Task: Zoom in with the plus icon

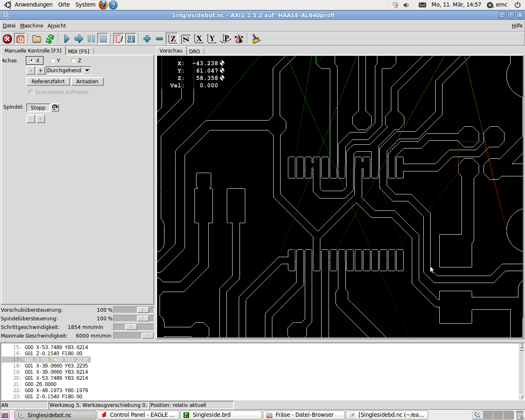Action: [147, 39]
